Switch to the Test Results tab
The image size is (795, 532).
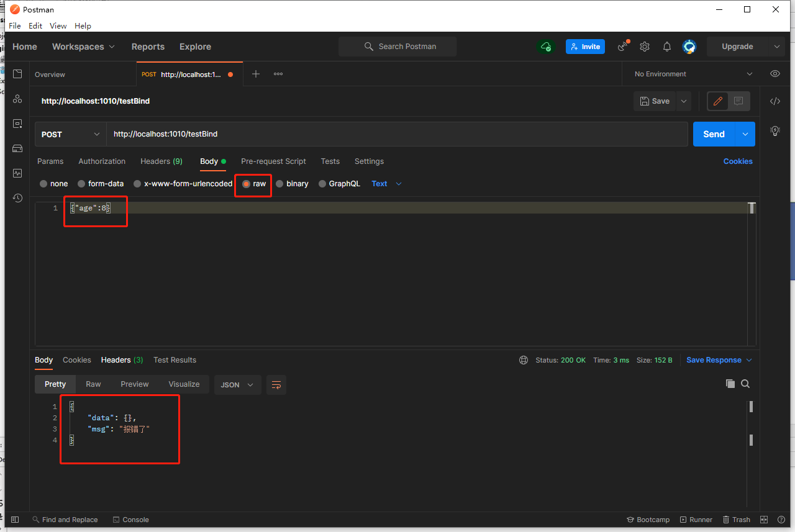click(175, 360)
